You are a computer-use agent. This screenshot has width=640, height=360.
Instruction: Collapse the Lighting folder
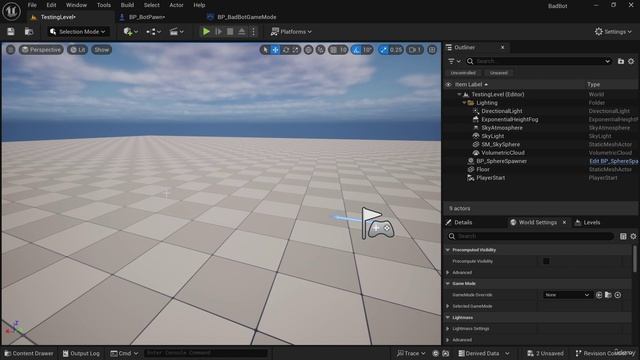coord(464,103)
